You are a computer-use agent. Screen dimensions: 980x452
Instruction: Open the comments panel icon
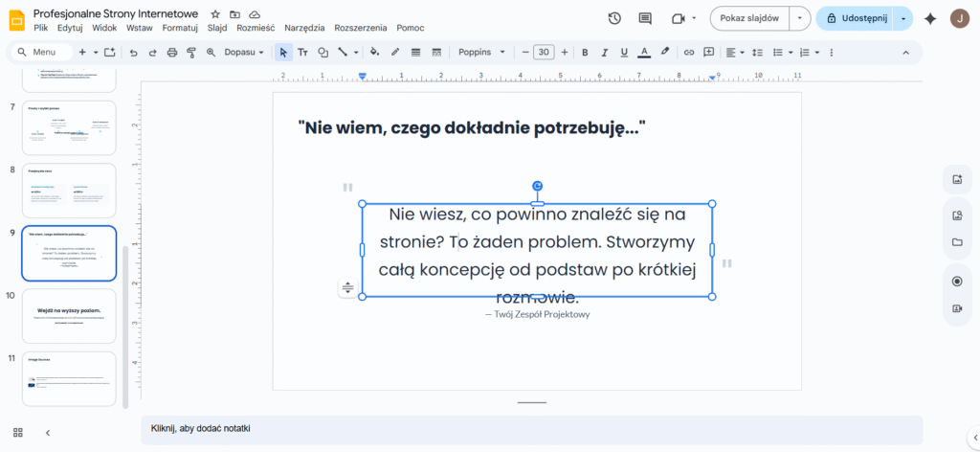click(x=645, y=18)
